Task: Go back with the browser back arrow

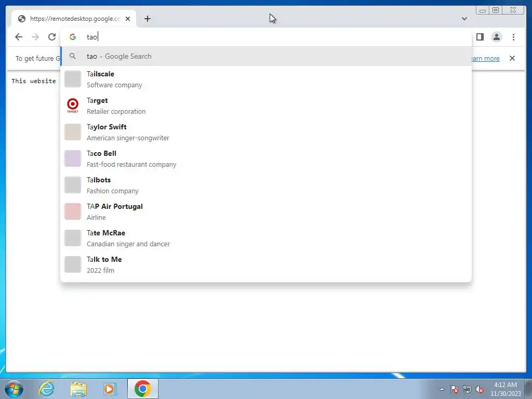Action: point(19,37)
